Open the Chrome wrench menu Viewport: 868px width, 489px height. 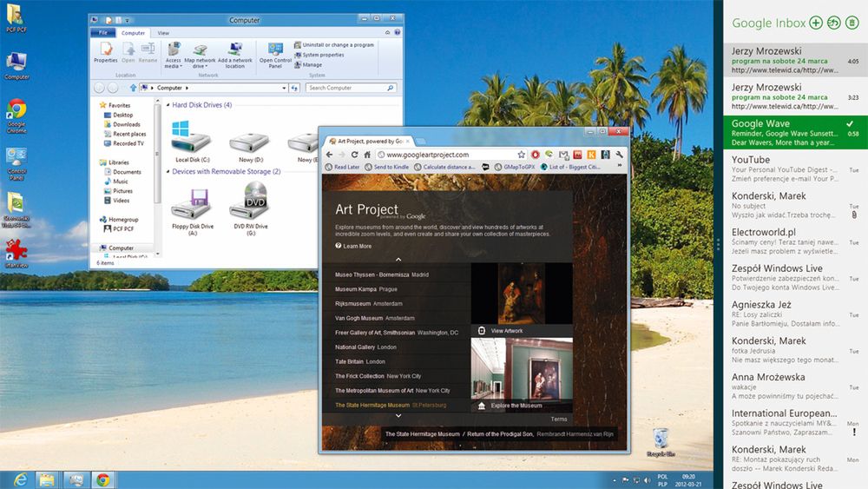pyautogui.click(x=620, y=155)
